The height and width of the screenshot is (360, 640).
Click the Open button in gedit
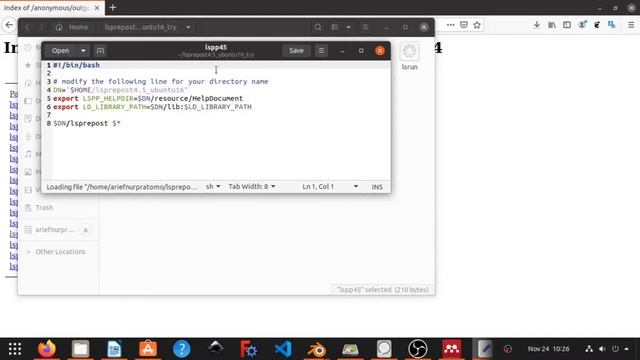tap(60, 51)
